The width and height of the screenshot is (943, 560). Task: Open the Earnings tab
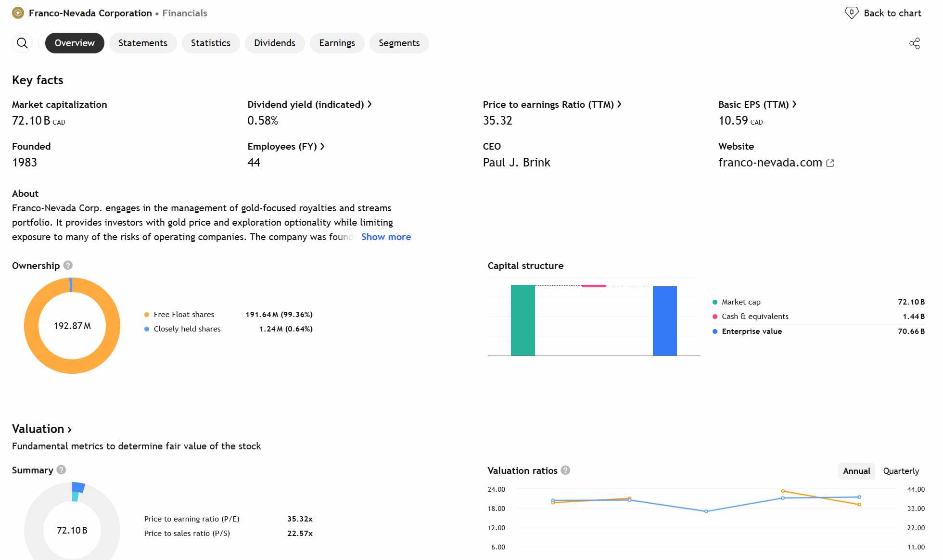[337, 43]
